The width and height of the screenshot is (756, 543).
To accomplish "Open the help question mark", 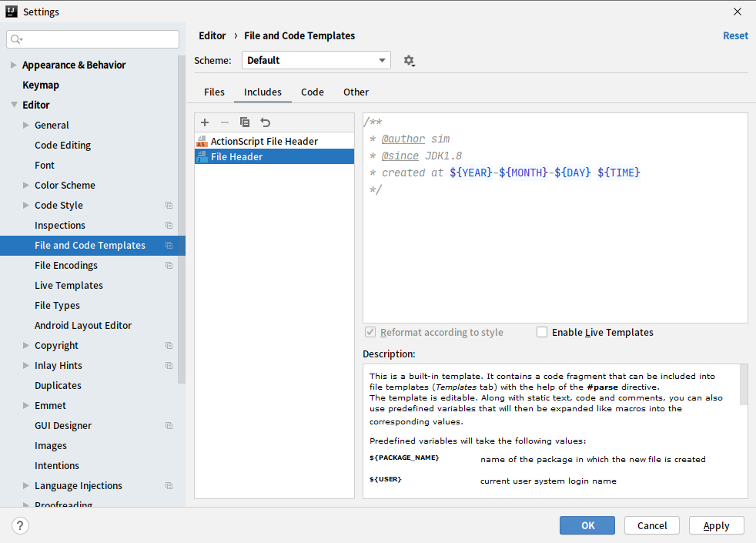I will click(20, 525).
